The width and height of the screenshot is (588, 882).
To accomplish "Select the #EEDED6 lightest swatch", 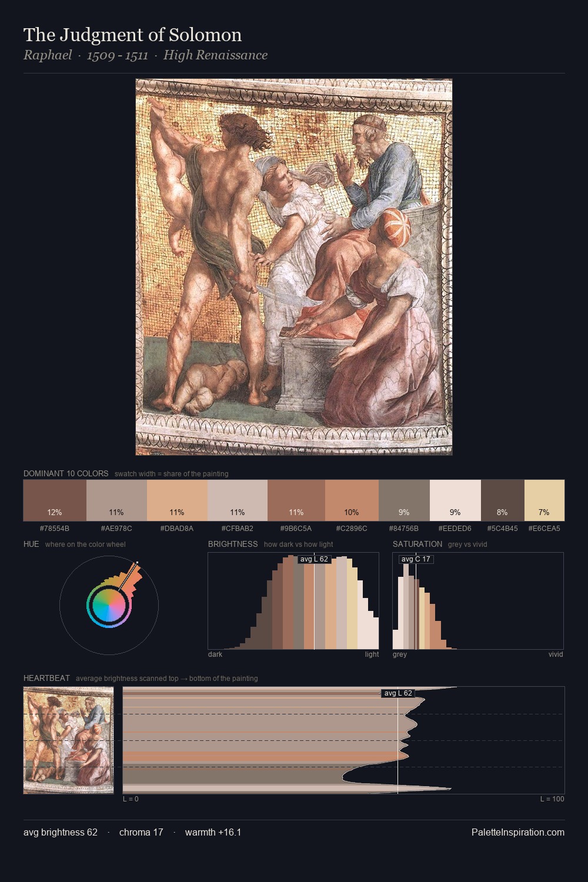I will point(455,500).
